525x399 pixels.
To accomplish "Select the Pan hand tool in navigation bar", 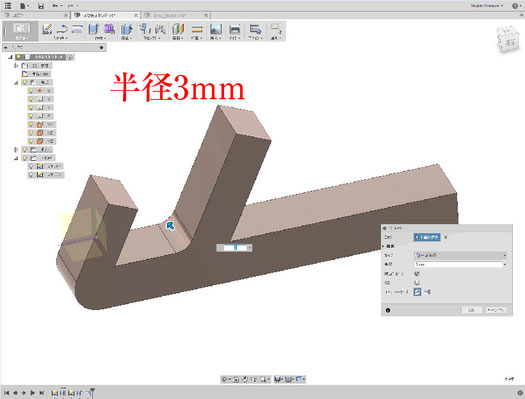I will (245, 379).
